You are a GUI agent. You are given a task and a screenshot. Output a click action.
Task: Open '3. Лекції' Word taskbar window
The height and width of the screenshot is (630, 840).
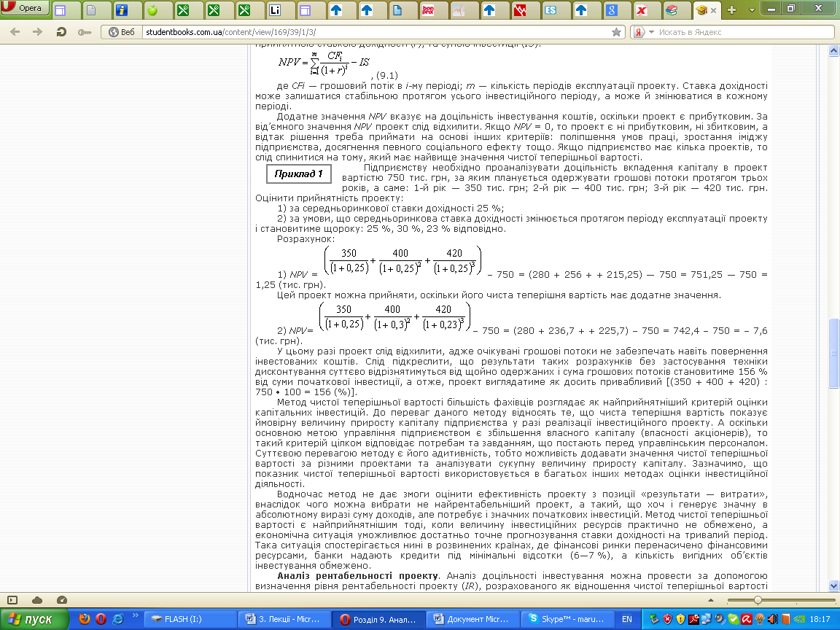284,619
